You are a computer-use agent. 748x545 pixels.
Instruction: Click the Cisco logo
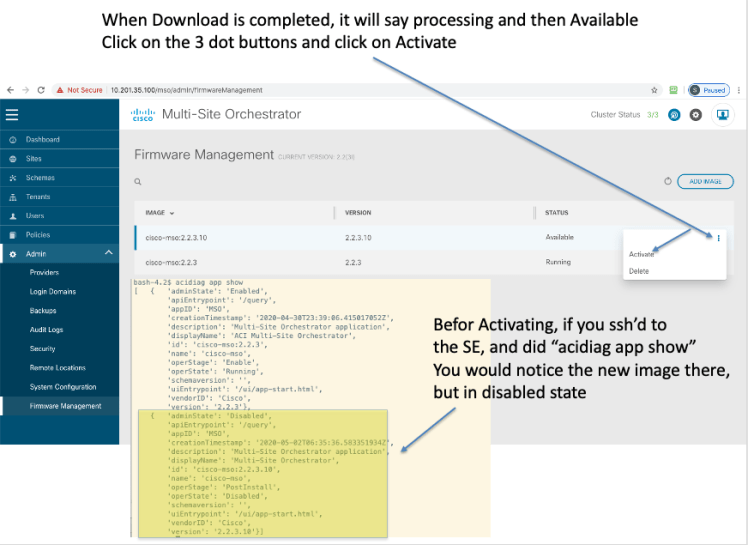tap(143, 115)
